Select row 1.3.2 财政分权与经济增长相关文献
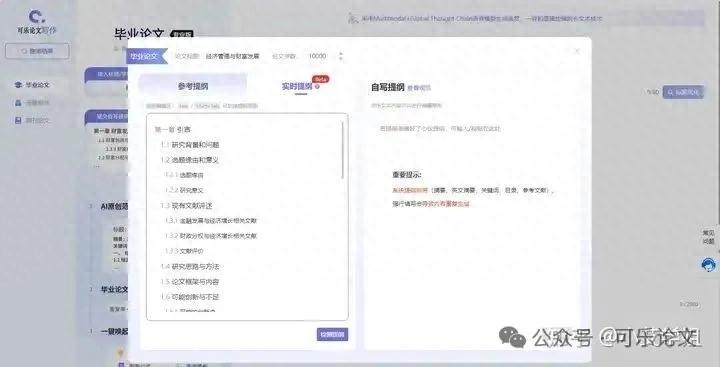 click(x=211, y=236)
